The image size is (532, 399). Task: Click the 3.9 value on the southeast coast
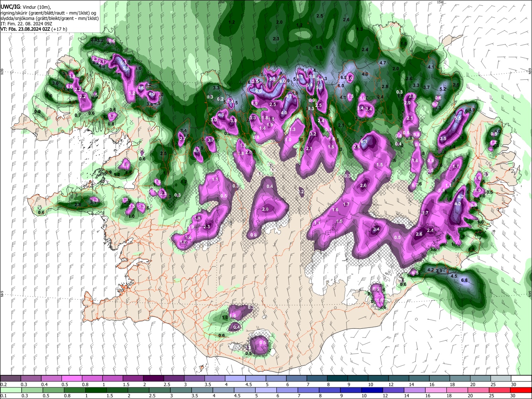[439, 271]
